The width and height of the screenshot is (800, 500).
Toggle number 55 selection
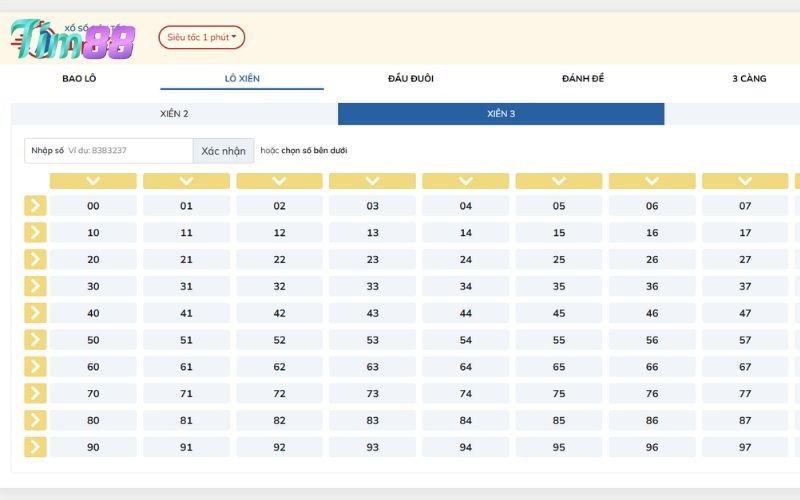(x=558, y=340)
